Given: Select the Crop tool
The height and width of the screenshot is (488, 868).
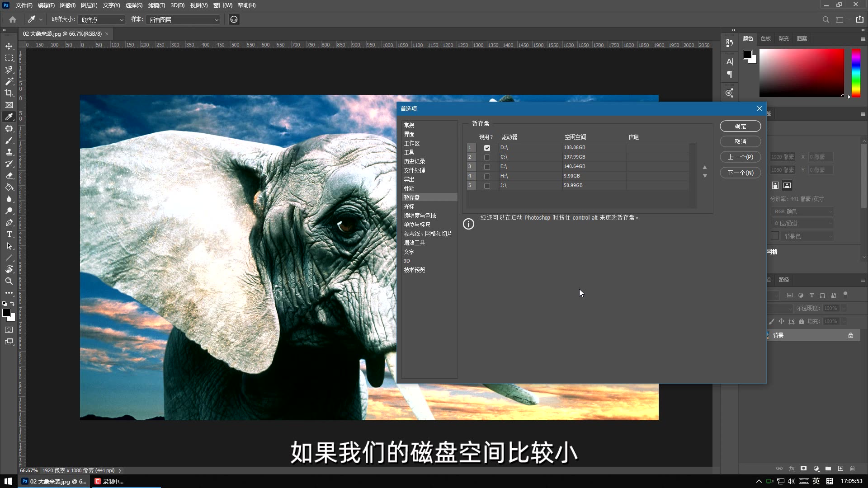Looking at the screenshot, I should coord(9,93).
